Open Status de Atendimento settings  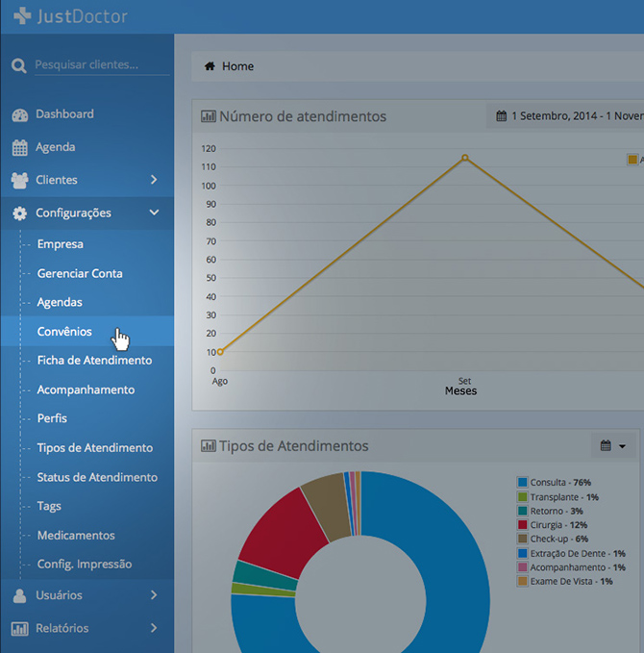pos(97,477)
